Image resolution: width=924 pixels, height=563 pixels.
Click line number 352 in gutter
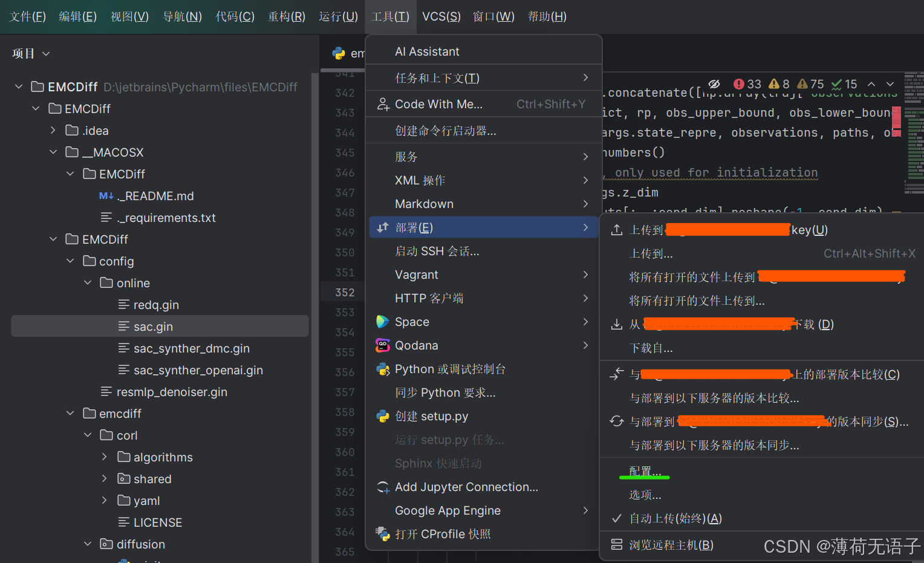click(345, 292)
